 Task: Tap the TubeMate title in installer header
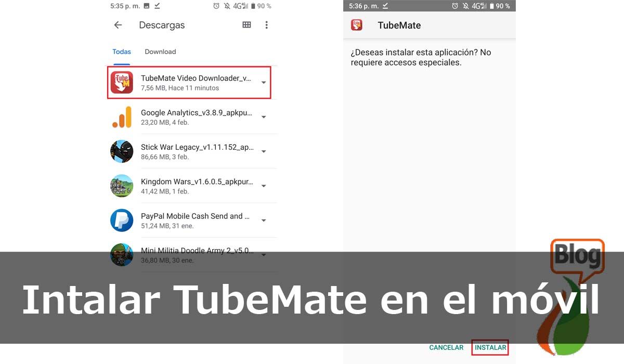[x=399, y=25]
